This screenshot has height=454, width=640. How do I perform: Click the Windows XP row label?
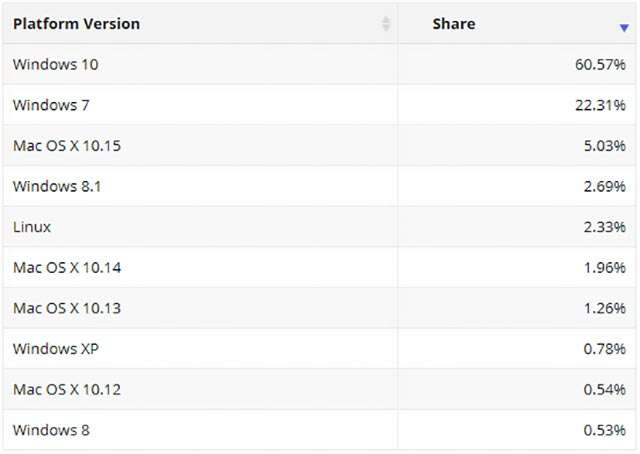56,349
